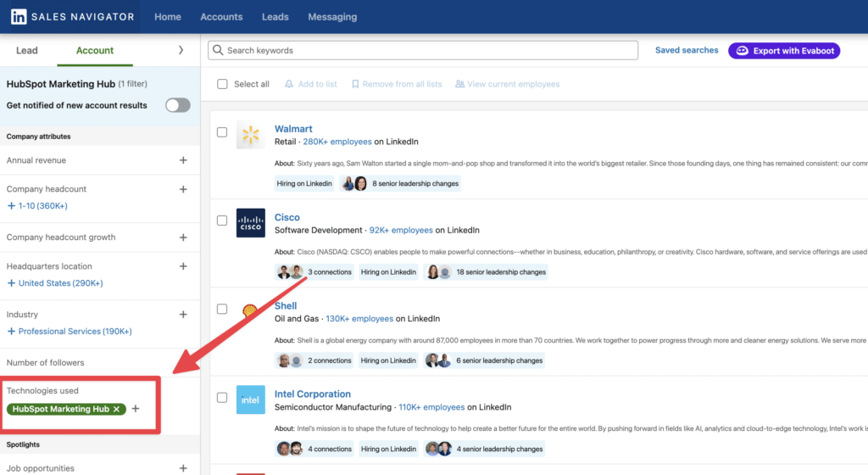
Task: Click the Add to list bell icon
Action: click(289, 84)
